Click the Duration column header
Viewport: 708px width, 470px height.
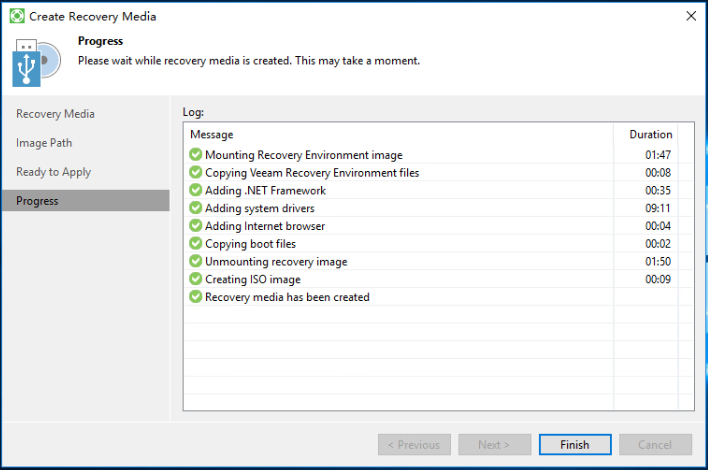(x=651, y=135)
